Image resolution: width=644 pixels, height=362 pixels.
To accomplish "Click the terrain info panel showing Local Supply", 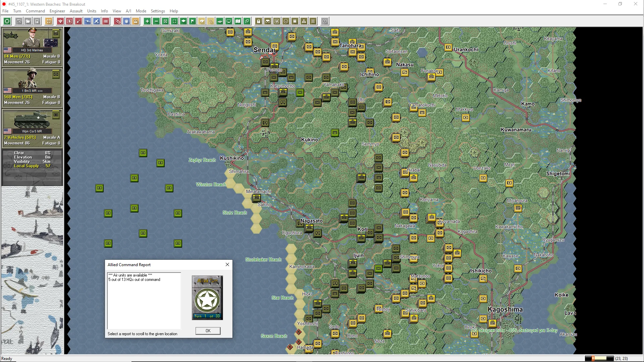I will coord(32,167).
